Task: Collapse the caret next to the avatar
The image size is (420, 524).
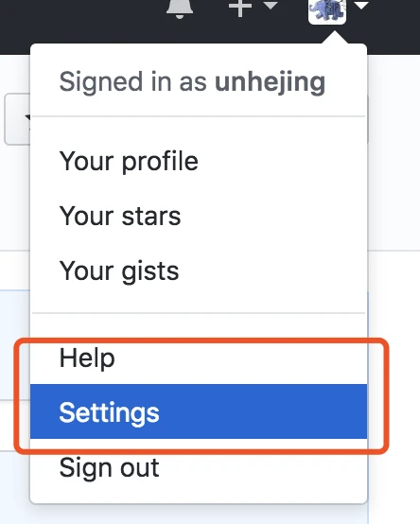Action: point(360,6)
